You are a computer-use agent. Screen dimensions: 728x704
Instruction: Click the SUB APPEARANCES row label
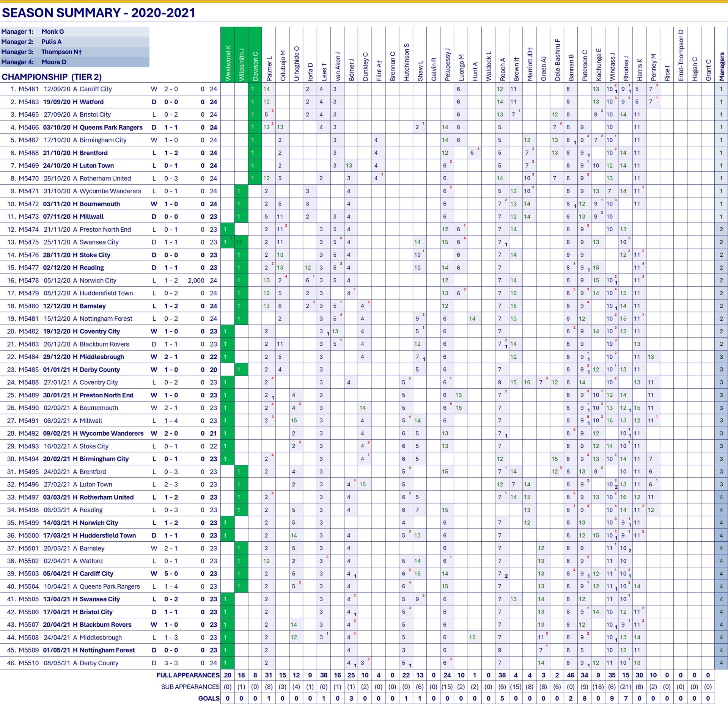190,687
